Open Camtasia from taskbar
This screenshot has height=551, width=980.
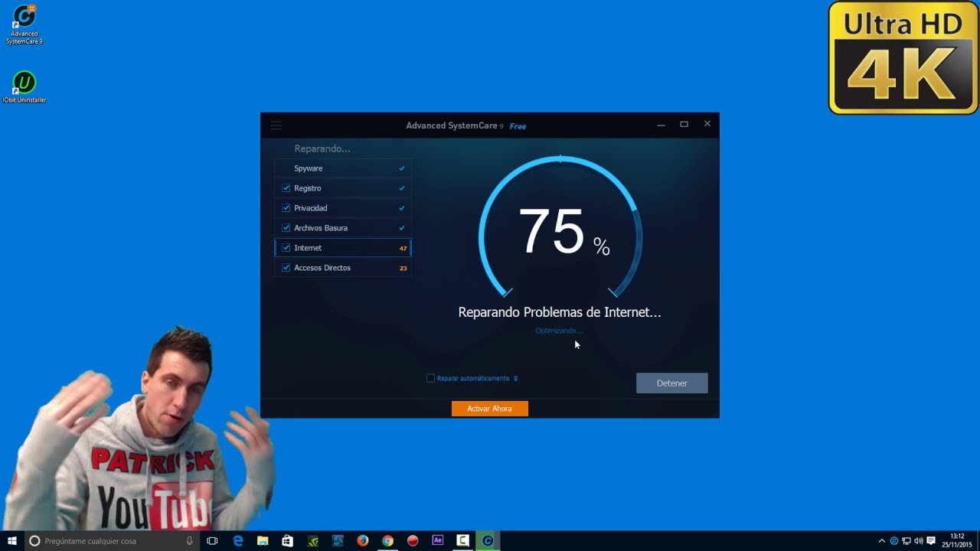(x=462, y=540)
